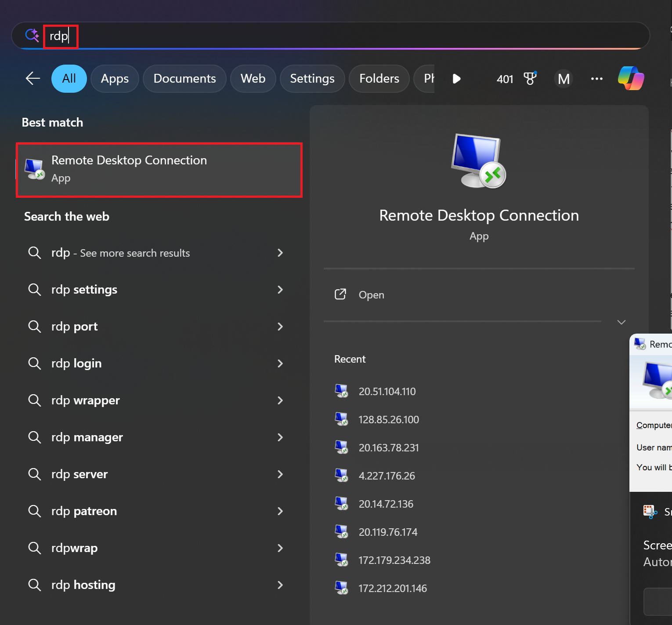This screenshot has height=625, width=672.
Task: Click the open-external icon beside Open
Action: click(x=340, y=294)
